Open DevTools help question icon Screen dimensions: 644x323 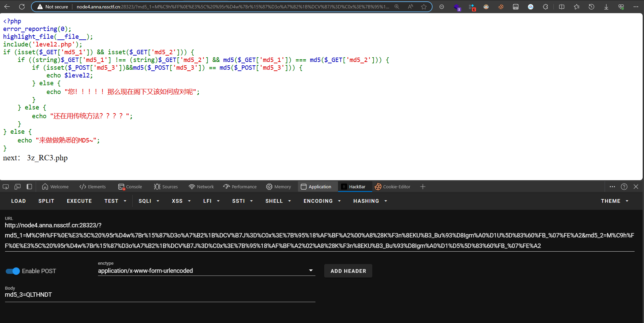pyautogui.click(x=624, y=187)
